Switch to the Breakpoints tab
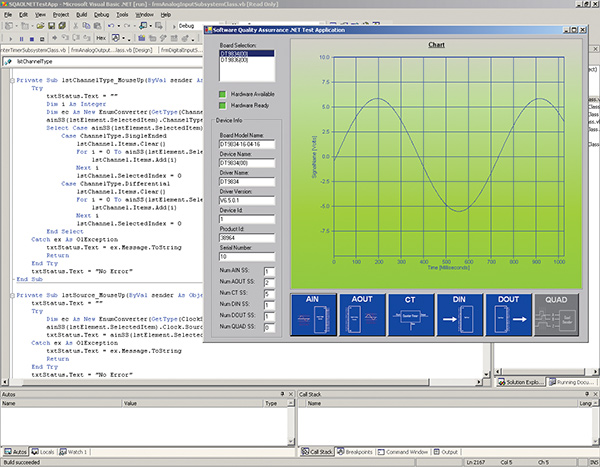The width and height of the screenshot is (600, 467). [355, 452]
